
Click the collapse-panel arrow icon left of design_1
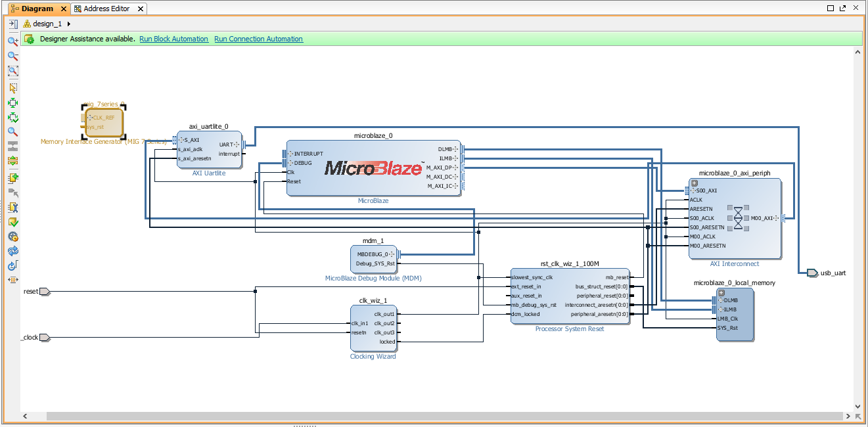click(x=12, y=24)
